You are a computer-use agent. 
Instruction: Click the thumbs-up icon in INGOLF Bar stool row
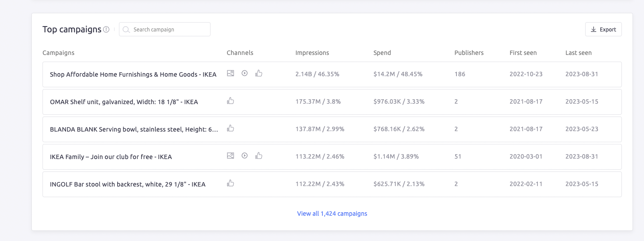click(230, 183)
